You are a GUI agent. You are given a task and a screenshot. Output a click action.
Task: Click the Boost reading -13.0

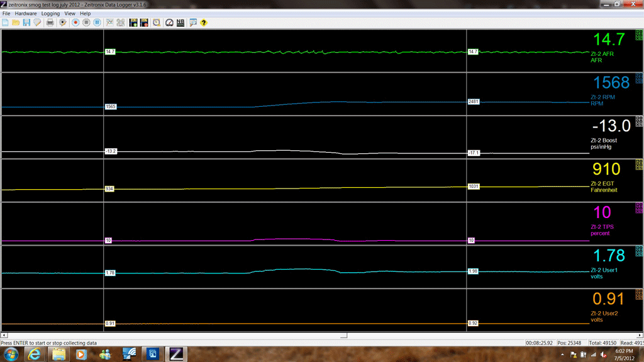[x=611, y=126]
